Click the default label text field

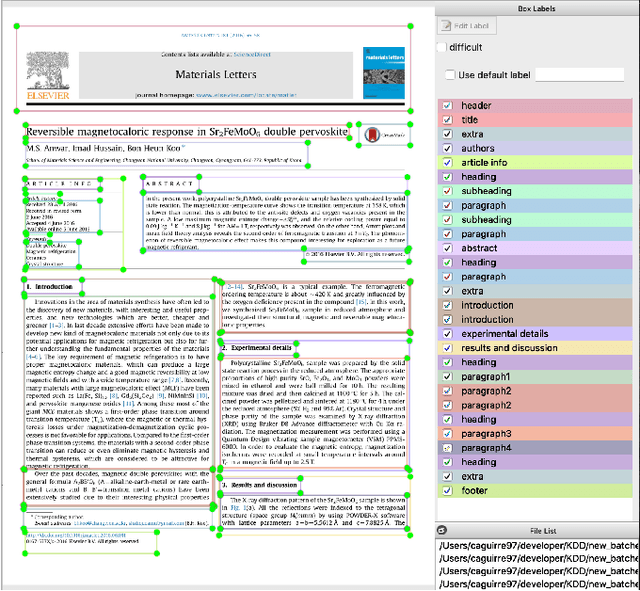(x=579, y=75)
